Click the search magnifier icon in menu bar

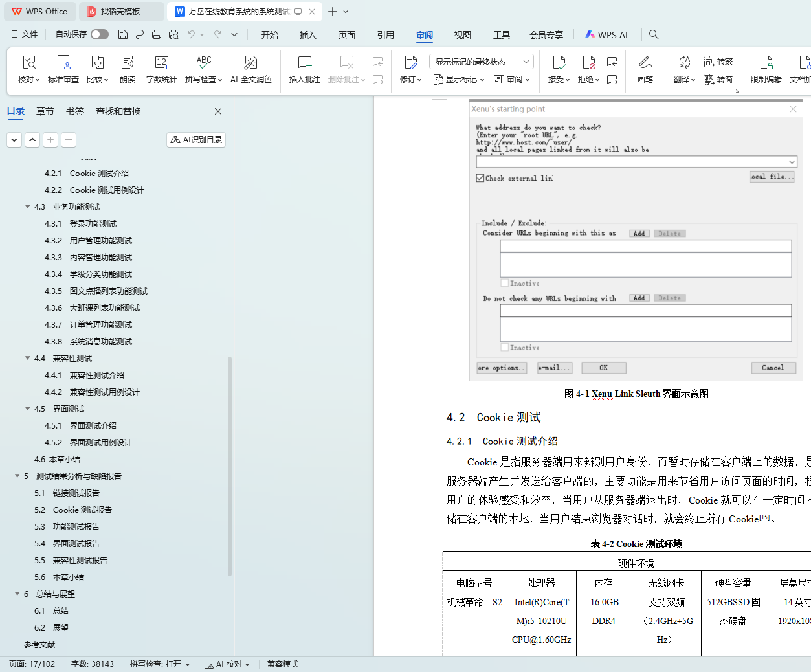click(x=654, y=34)
